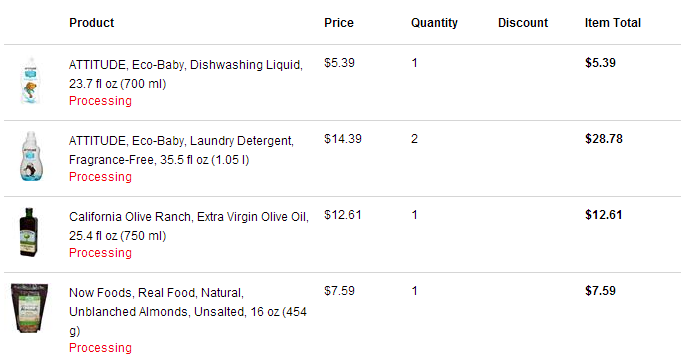This screenshot has width=681, height=363.
Task: Click the Price column header
Action: pos(339,23)
